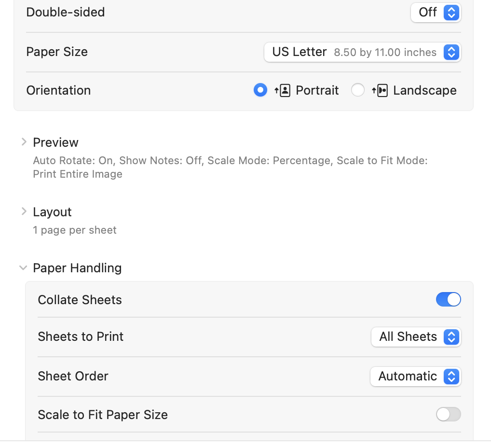Select the Landscape radio button
Screen dimensions: 491x448
click(x=357, y=90)
